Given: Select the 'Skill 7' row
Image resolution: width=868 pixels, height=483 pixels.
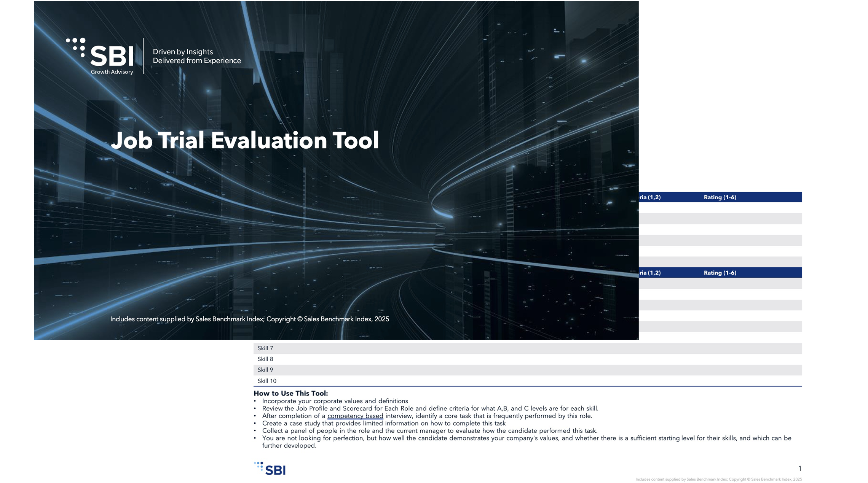Looking at the screenshot, I should tap(528, 348).
